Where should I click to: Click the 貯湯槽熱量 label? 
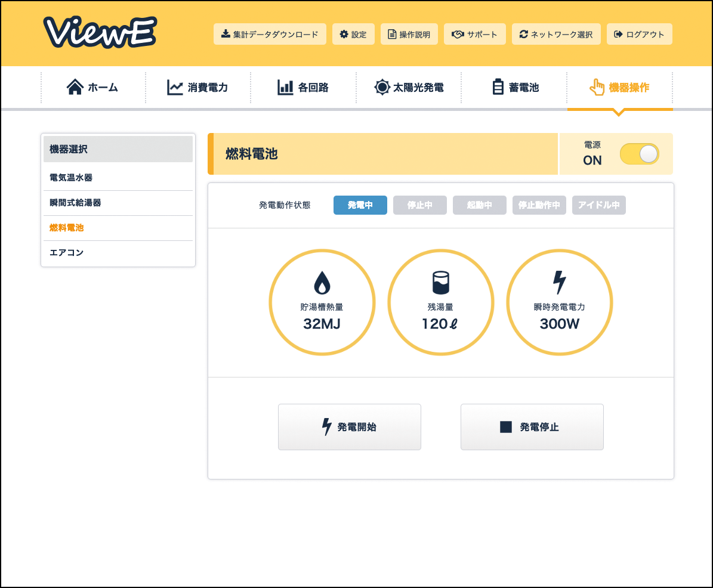click(322, 307)
